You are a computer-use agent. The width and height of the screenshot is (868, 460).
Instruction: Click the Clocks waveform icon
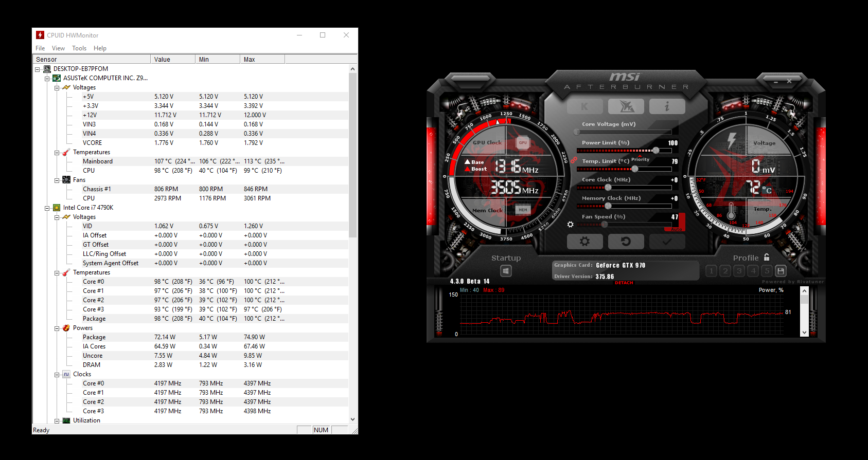click(66, 374)
